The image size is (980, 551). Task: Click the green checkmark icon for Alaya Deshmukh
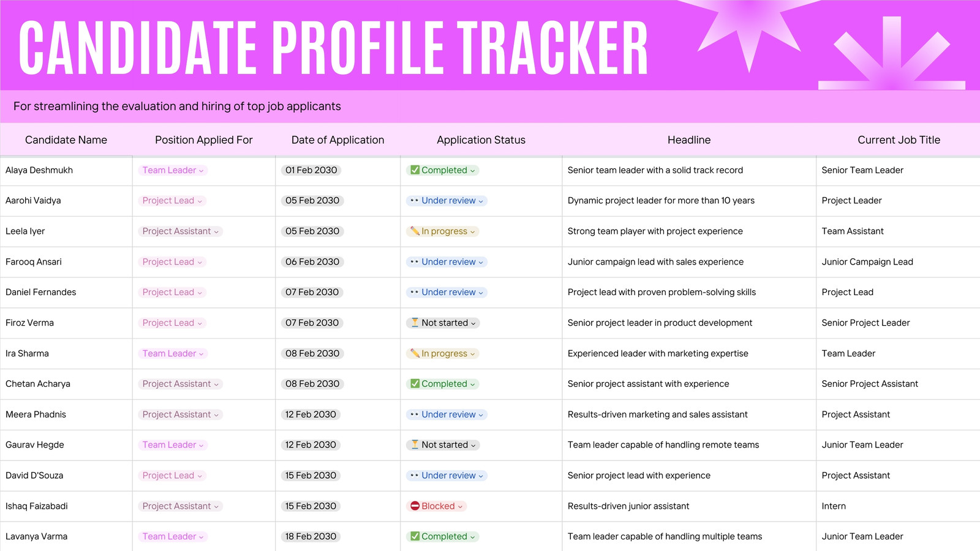(415, 170)
